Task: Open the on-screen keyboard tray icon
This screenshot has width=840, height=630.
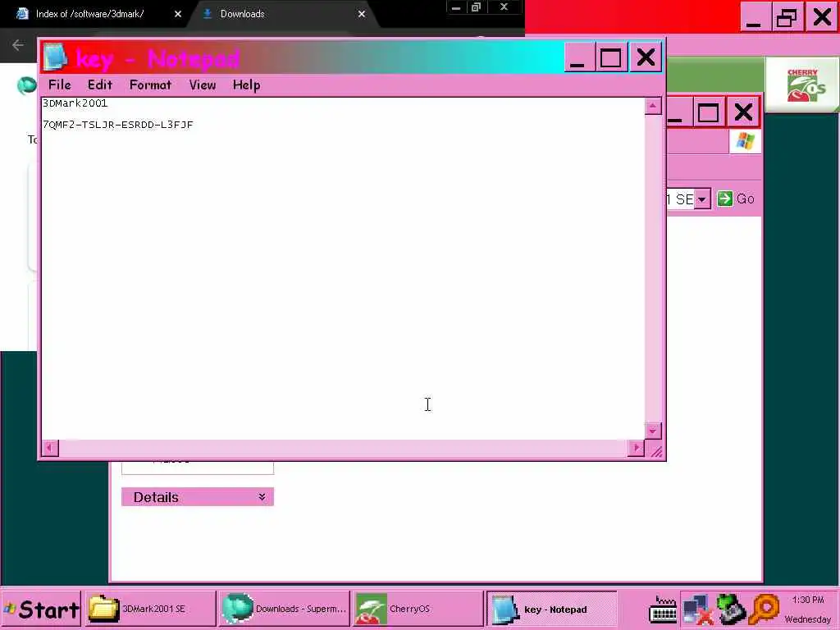Action: coord(663,609)
